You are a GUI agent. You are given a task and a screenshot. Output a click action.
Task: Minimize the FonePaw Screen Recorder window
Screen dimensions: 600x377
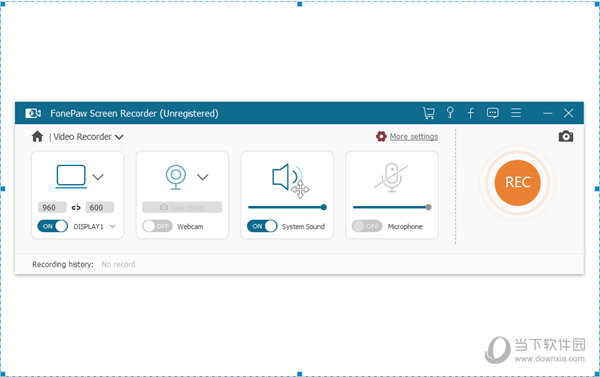tap(548, 113)
